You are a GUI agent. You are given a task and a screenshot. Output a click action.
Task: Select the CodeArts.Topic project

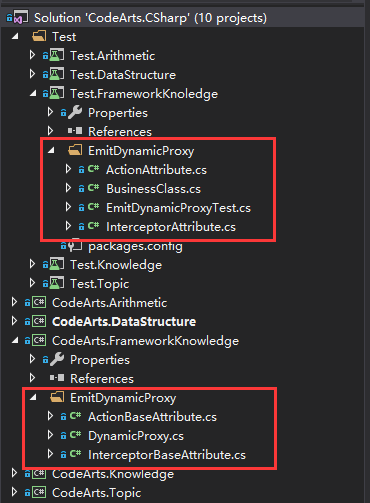(96, 492)
